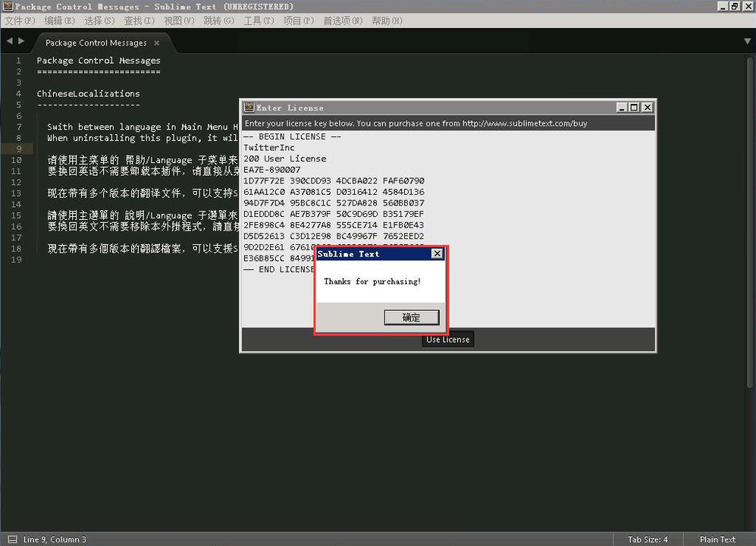Click the Thanks for purchasing! message
This screenshot has width=756, height=546.
(372, 281)
